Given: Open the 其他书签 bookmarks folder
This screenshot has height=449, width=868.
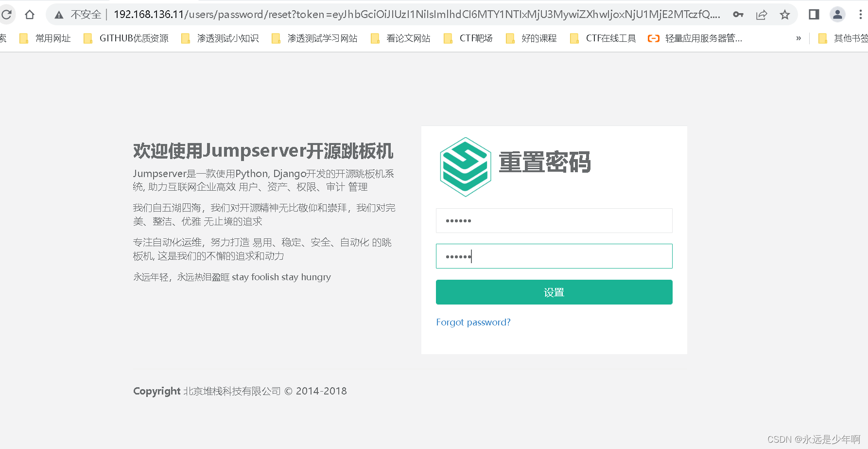Looking at the screenshot, I should tap(843, 38).
